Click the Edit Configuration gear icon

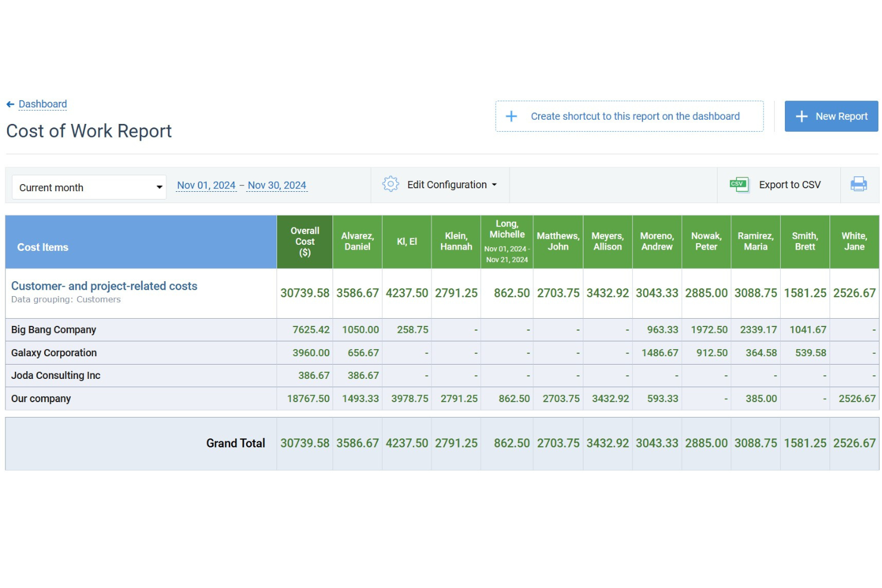tap(390, 184)
